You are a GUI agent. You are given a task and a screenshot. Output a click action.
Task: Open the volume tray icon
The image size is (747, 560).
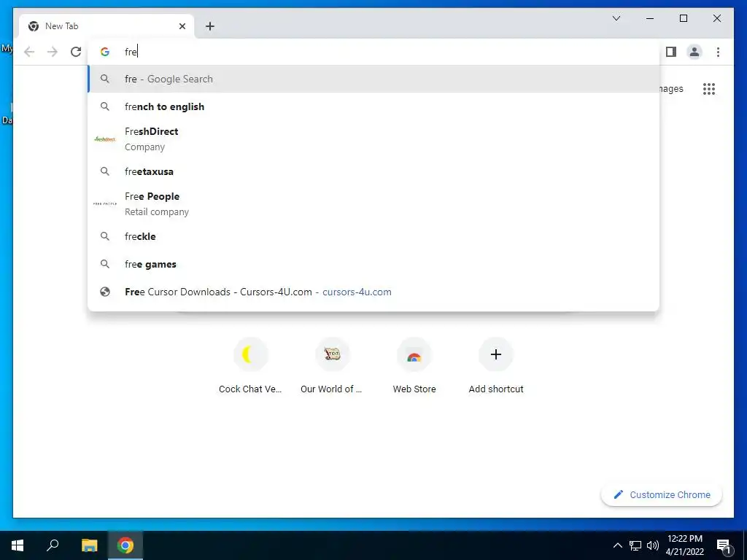pyautogui.click(x=653, y=545)
